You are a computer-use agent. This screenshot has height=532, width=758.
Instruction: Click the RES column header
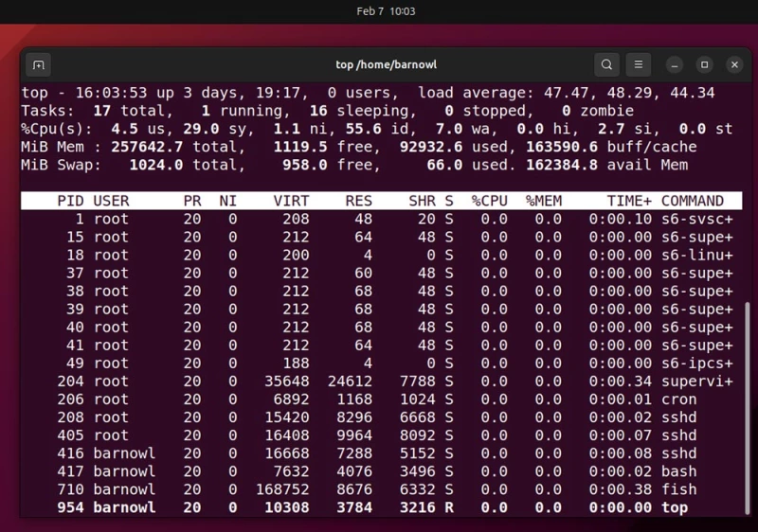click(359, 201)
